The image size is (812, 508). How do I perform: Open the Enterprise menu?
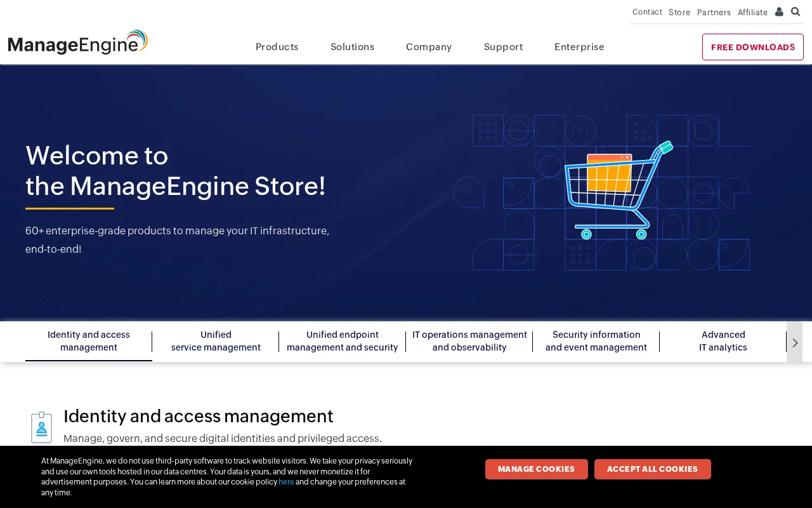tap(579, 47)
